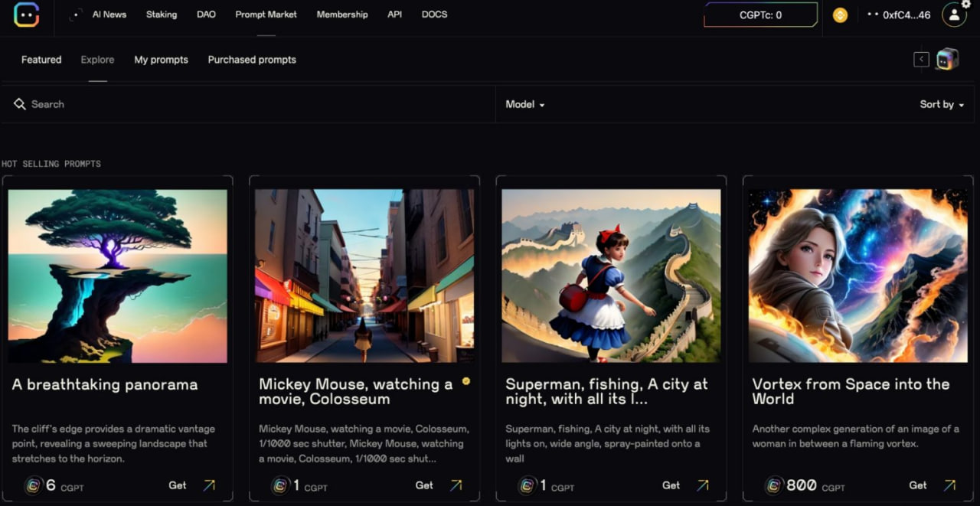Open the city street alley thumbnail
Screen dimensions: 980x506
364,276
